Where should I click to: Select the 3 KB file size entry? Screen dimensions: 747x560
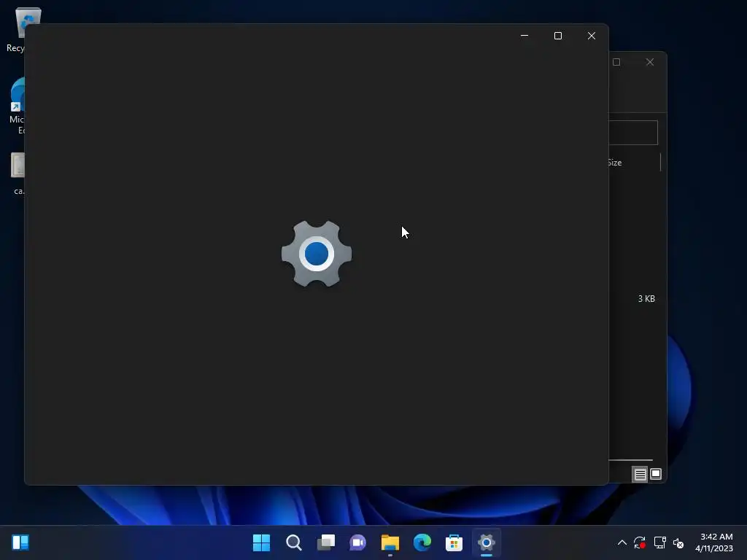[646, 298]
